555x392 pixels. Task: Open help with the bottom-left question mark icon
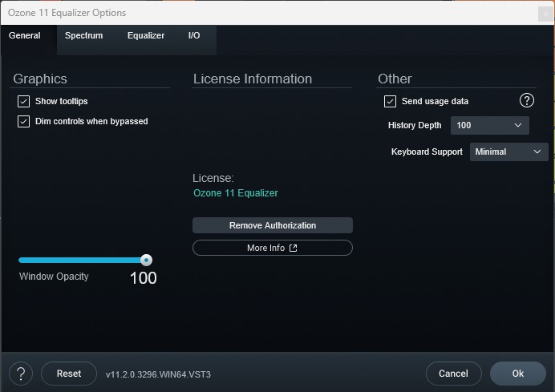tap(21, 374)
